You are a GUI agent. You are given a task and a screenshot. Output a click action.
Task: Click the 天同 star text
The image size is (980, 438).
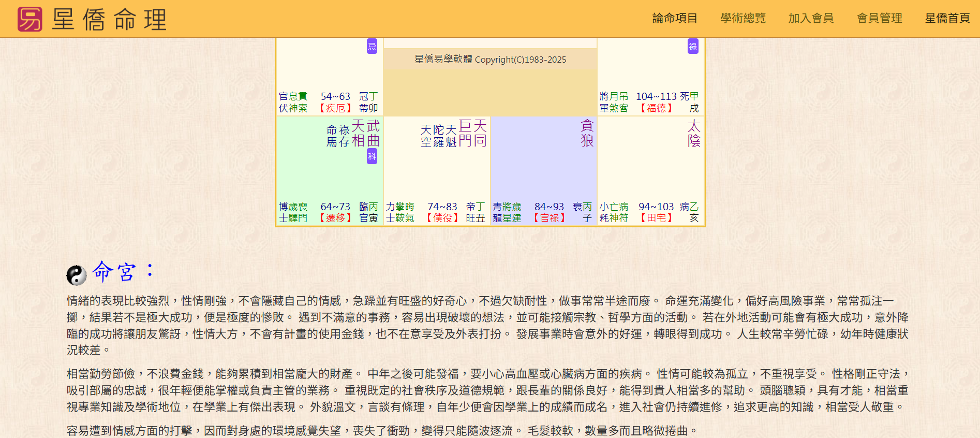[x=480, y=133]
